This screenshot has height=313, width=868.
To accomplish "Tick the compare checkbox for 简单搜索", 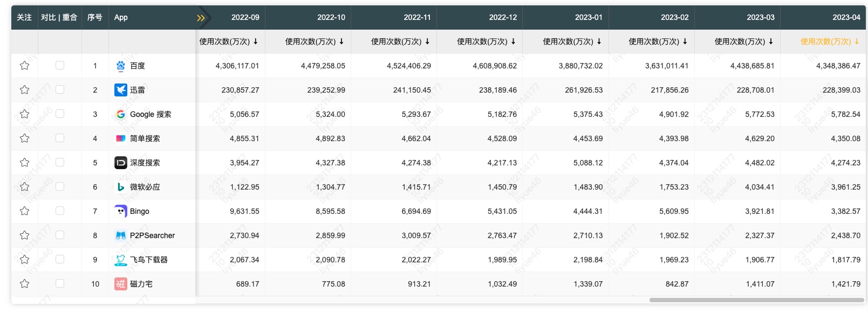I will point(60,138).
